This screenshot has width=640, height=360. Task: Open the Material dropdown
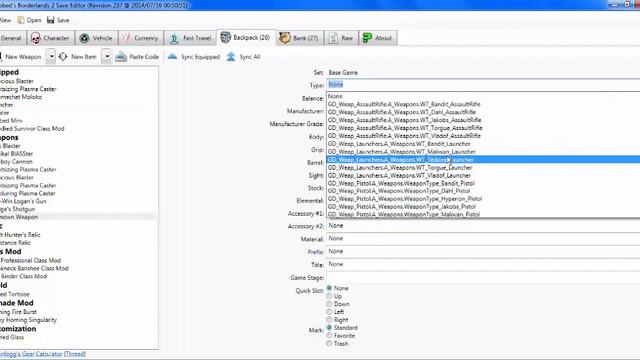[x=483, y=238]
